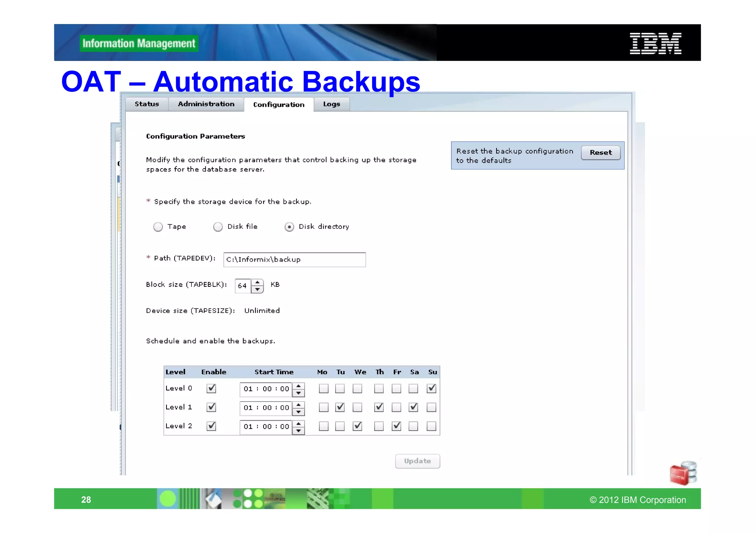Image resolution: width=756 pixels, height=534 pixels.
Task: Click the 'Enable' column header
Action: pos(214,372)
